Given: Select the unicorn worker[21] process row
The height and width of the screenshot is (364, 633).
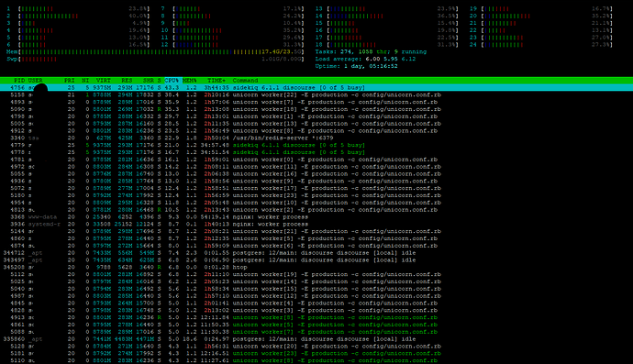Looking at the screenshot, I should [x=316, y=231].
